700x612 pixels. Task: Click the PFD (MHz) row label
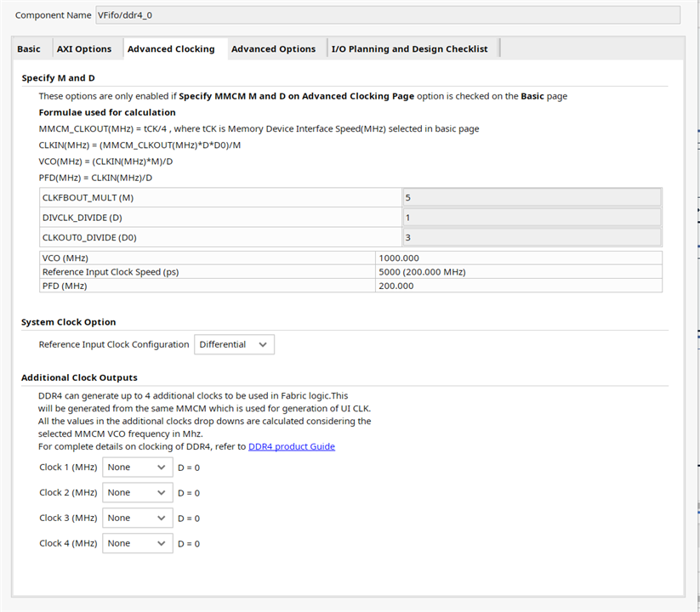click(65, 286)
